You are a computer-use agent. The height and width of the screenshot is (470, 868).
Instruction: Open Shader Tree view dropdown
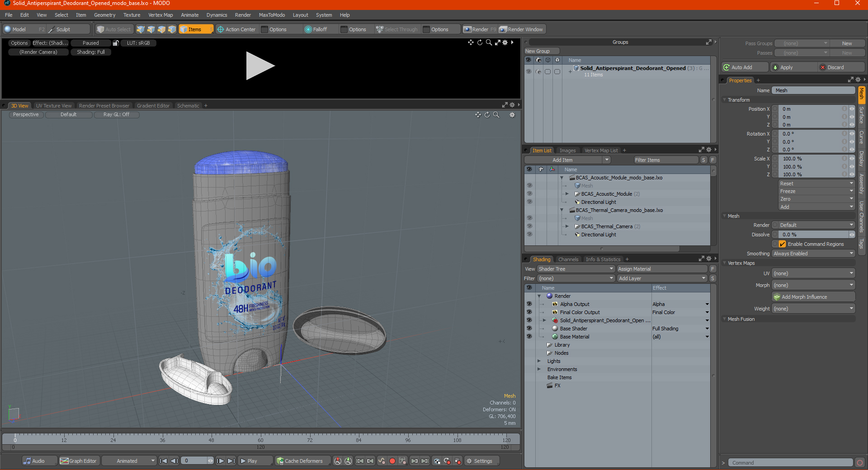pyautogui.click(x=576, y=269)
